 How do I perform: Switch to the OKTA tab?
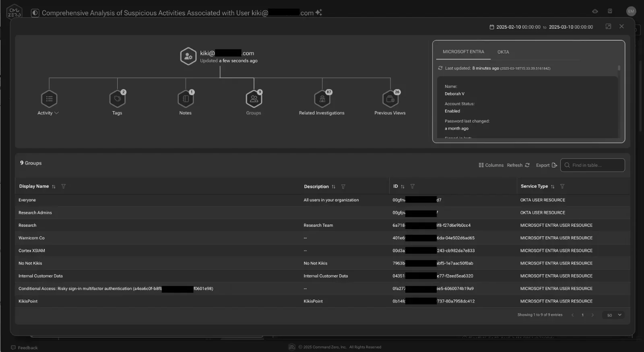point(503,52)
